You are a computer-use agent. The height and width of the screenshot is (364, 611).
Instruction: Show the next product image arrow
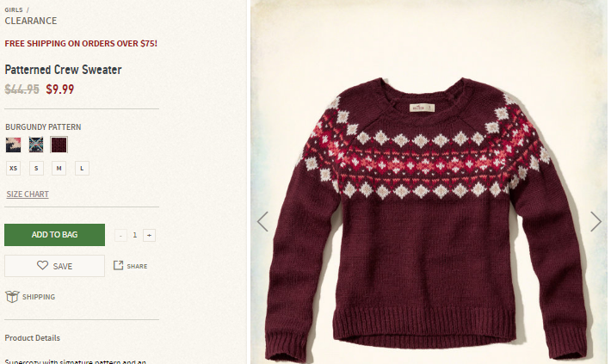[596, 221]
